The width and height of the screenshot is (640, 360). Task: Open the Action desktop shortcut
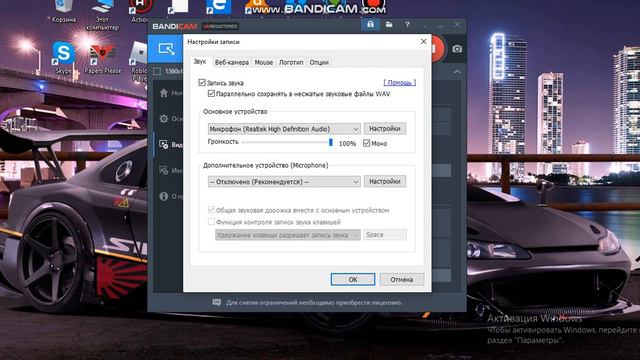(x=140, y=11)
